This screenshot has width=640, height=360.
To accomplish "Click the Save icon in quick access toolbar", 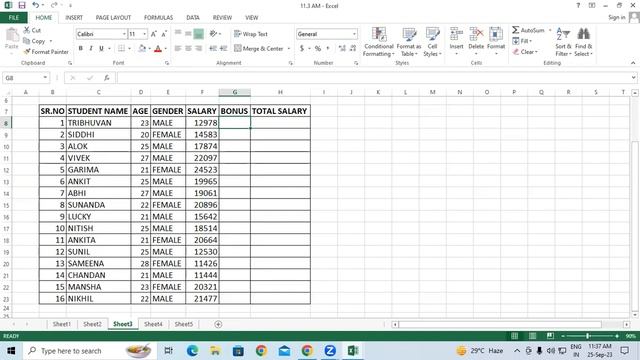I will [x=22, y=5].
